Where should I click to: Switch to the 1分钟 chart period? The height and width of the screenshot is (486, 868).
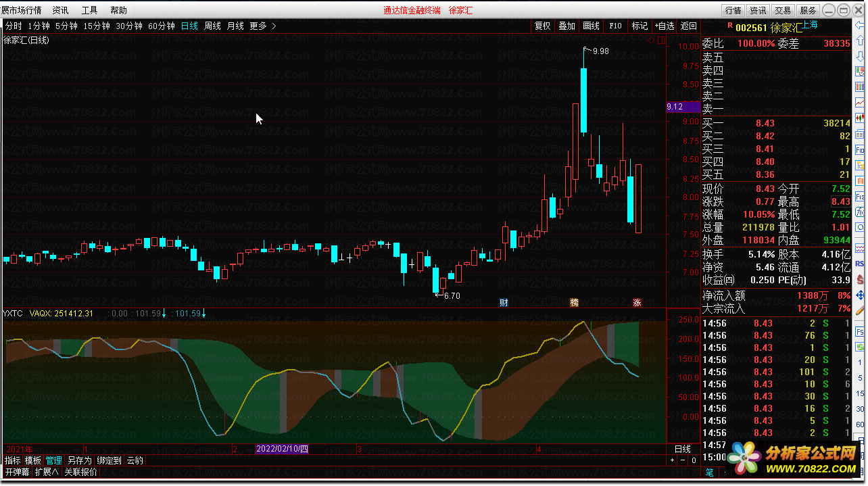click(x=39, y=26)
